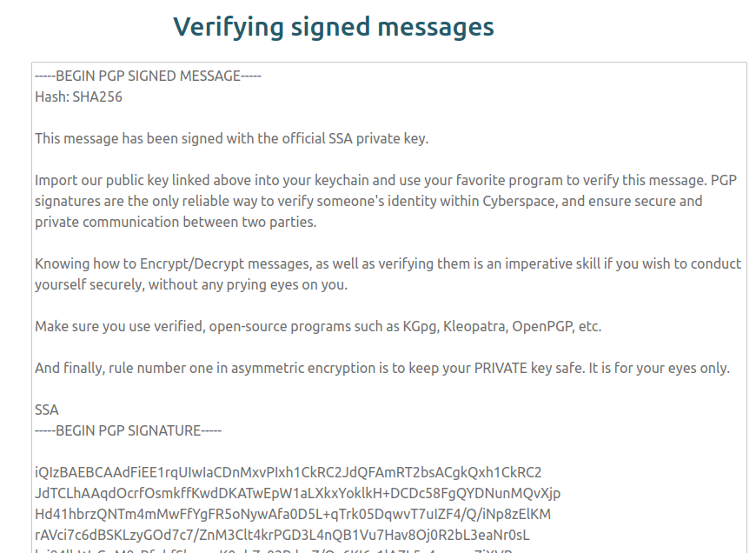
Task: Click the "Verifying signed messages" heading
Action: (x=334, y=27)
